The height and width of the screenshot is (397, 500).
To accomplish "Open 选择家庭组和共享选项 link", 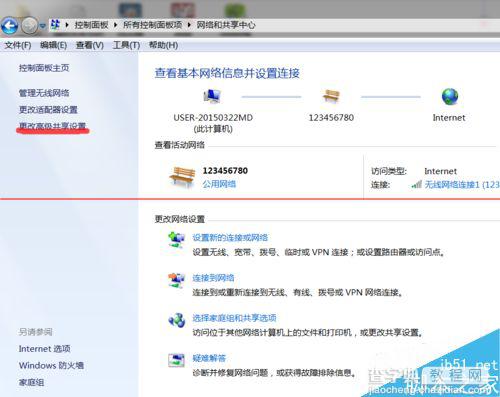I will [x=234, y=318].
